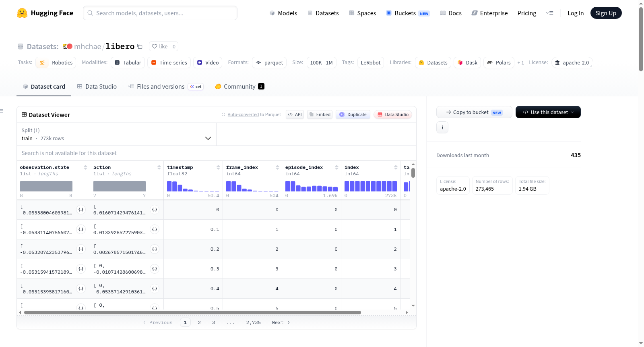Expand braces icon for -0.05315941572189 state cell

[81, 269]
